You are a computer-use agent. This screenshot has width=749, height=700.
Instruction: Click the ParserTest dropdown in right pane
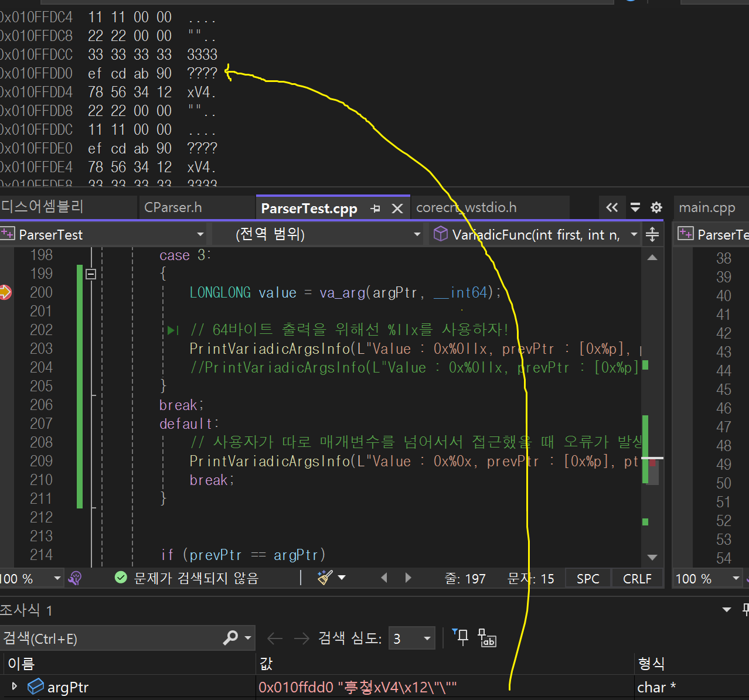tap(713, 234)
